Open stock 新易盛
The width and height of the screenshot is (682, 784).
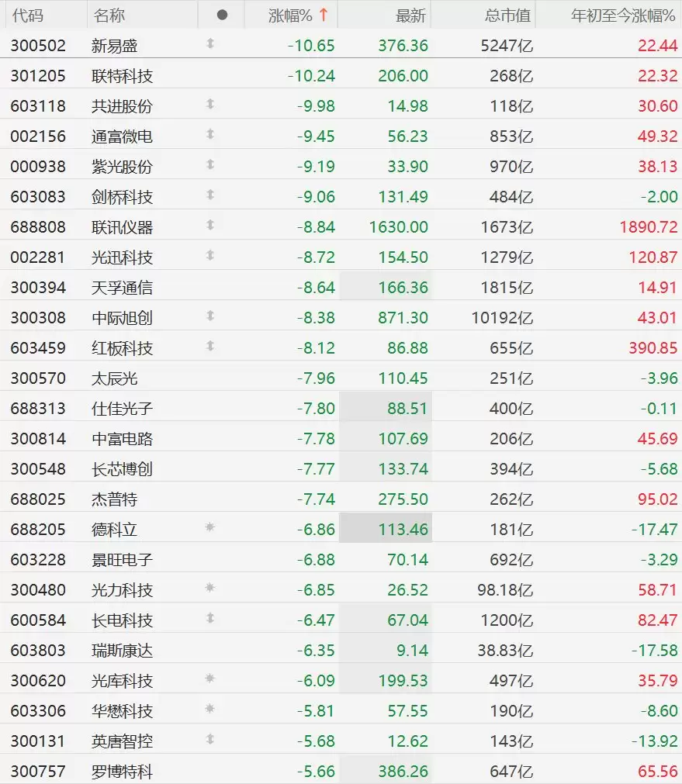pyautogui.click(x=114, y=46)
